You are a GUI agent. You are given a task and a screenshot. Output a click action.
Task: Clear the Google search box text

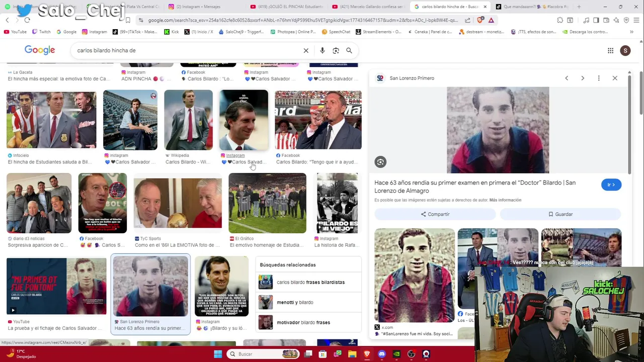pos(306,50)
